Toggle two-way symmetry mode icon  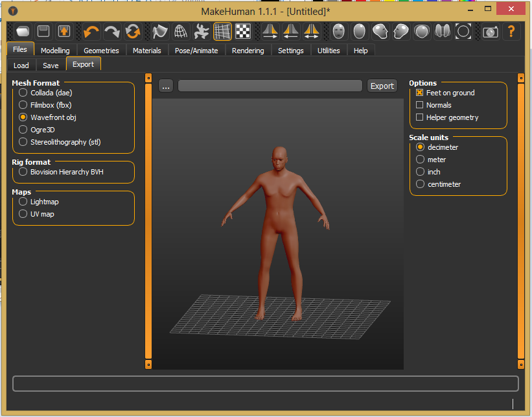(x=312, y=32)
